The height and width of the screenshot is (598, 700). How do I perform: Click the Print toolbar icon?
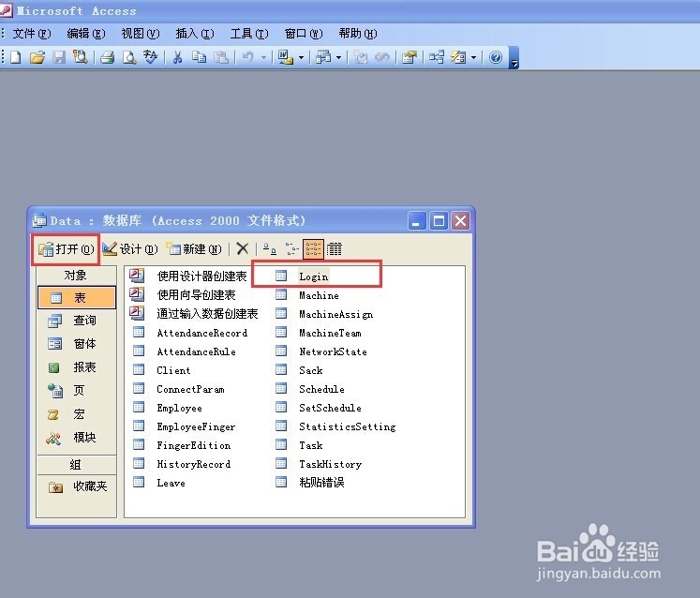pyautogui.click(x=107, y=57)
